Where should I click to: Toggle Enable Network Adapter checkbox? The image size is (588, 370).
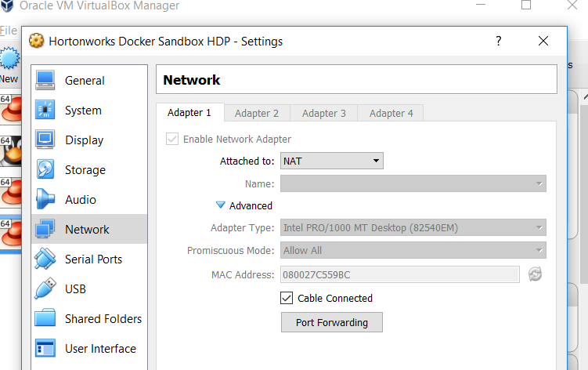point(171,140)
